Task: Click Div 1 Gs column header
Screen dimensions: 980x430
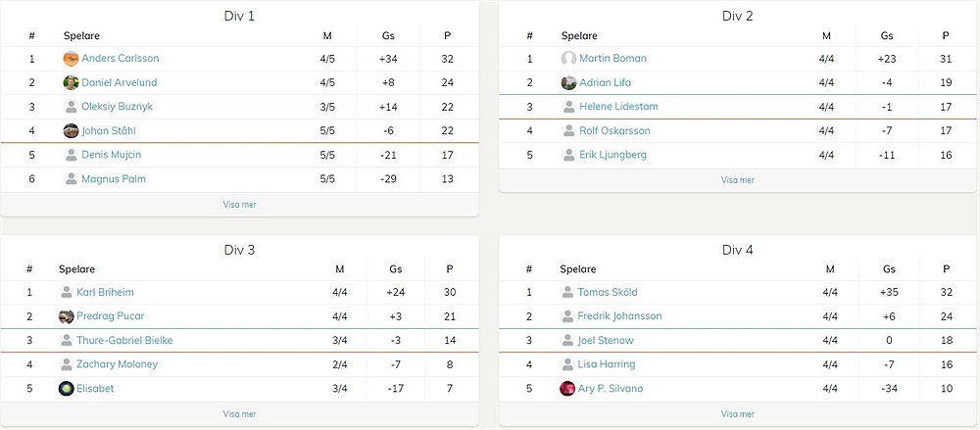Action: click(388, 35)
